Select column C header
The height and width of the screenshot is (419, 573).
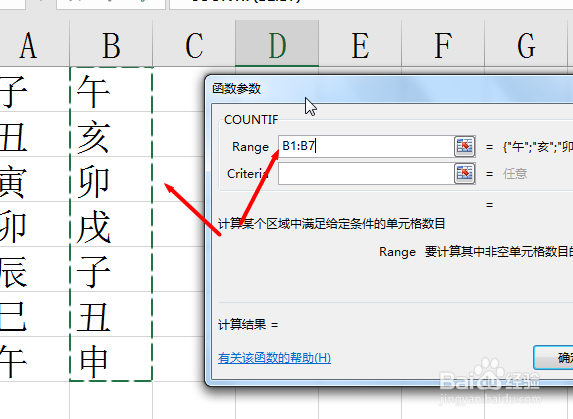194,43
